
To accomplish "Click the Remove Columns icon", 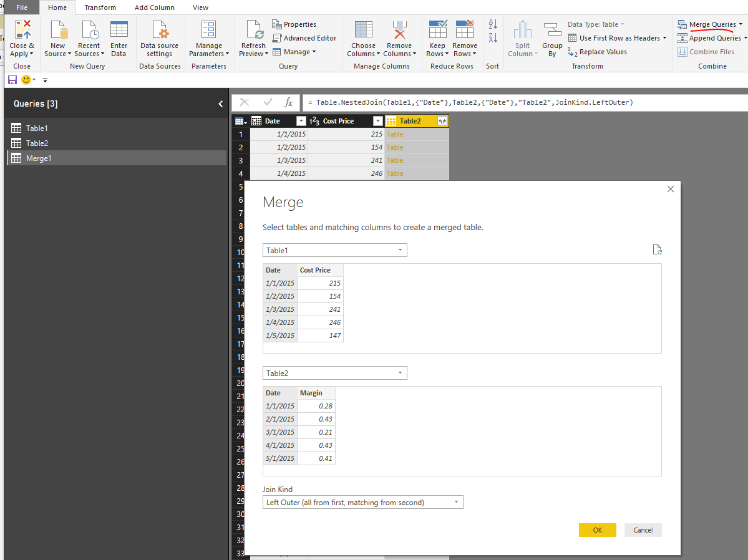I will 399,30.
